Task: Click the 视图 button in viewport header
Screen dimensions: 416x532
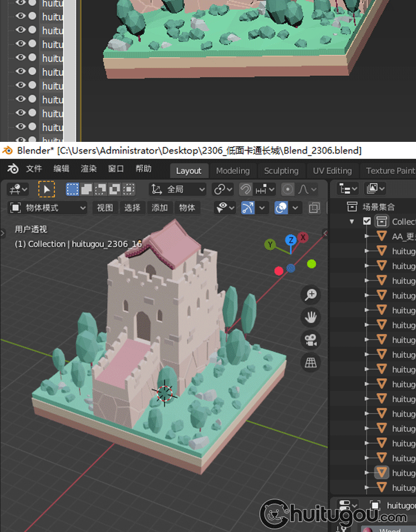Action: click(x=105, y=208)
